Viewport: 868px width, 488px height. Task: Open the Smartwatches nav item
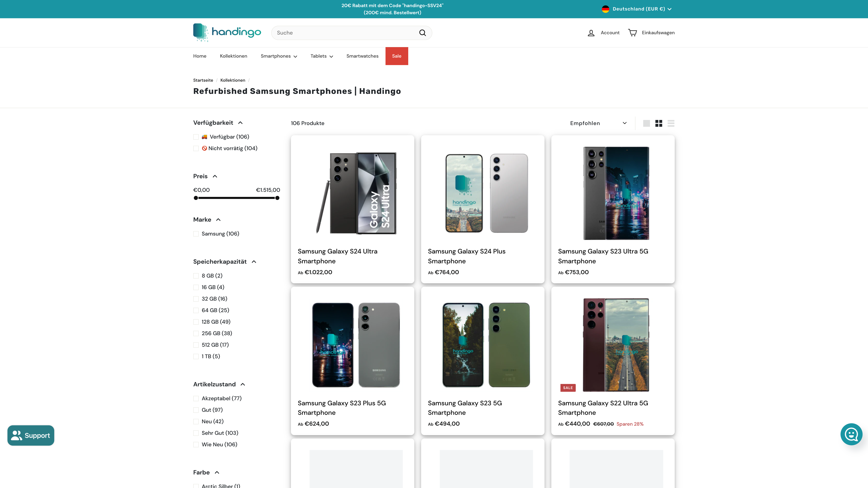[362, 56]
